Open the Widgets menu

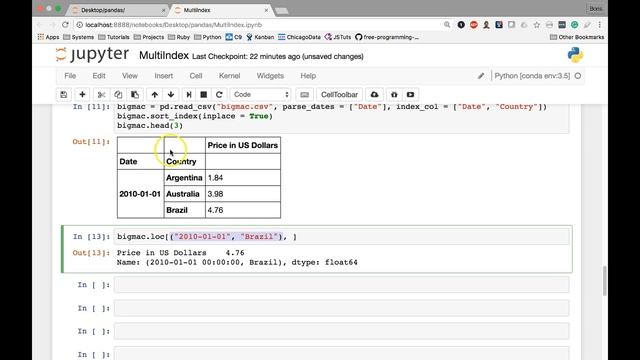pyautogui.click(x=270, y=76)
